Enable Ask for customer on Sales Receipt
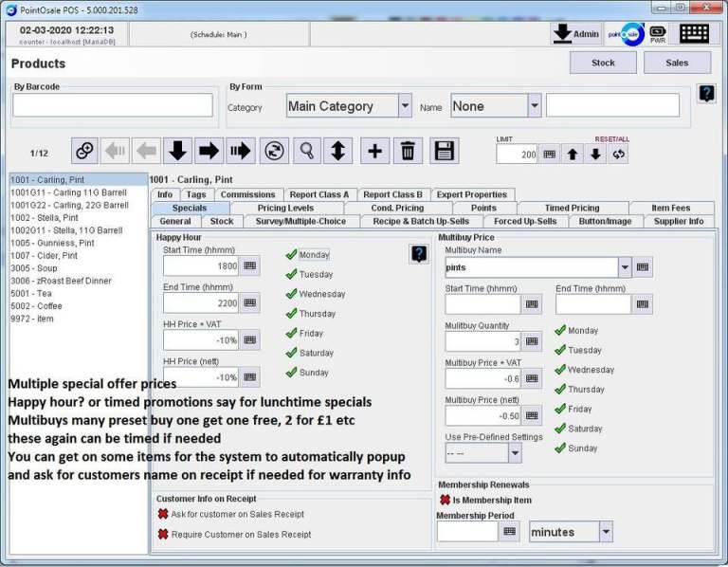The height and width of the screenshot is (567, 728). pyautogui.click(x=163, y=514)
